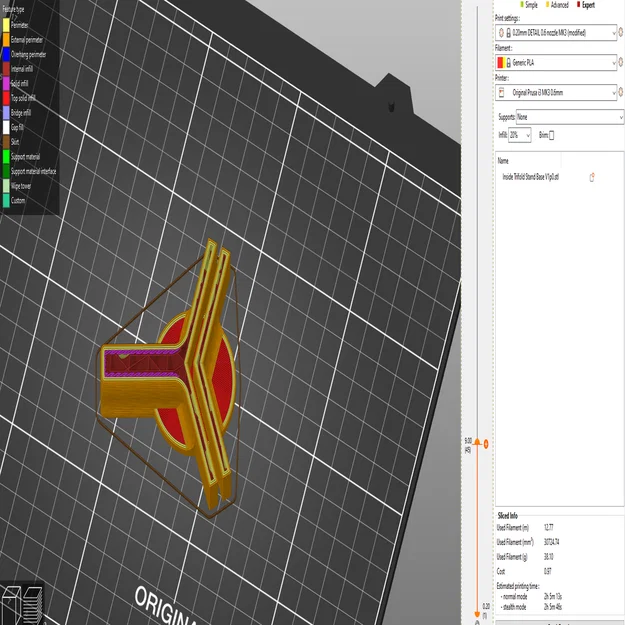Open the Infill 20% dropdown
This screenshot has height=625, width=625.
point(520,135)
